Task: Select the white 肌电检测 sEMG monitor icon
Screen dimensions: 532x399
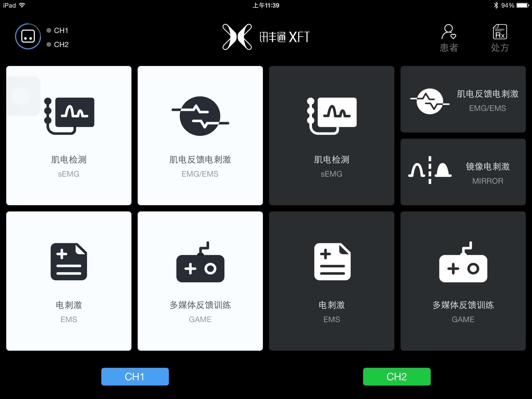Action: point(69,116)
